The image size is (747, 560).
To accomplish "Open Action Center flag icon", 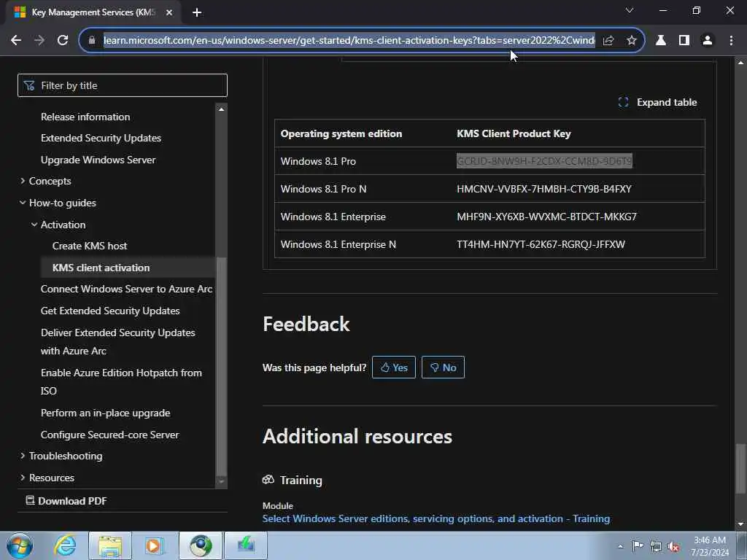I will pos(638,545).
